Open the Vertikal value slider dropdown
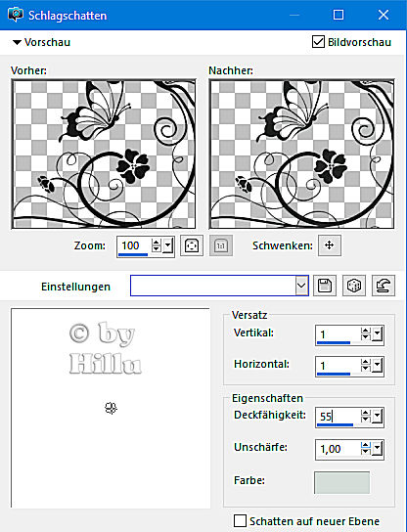This screenshot has width=407, height=532. [x=378, y=334]
